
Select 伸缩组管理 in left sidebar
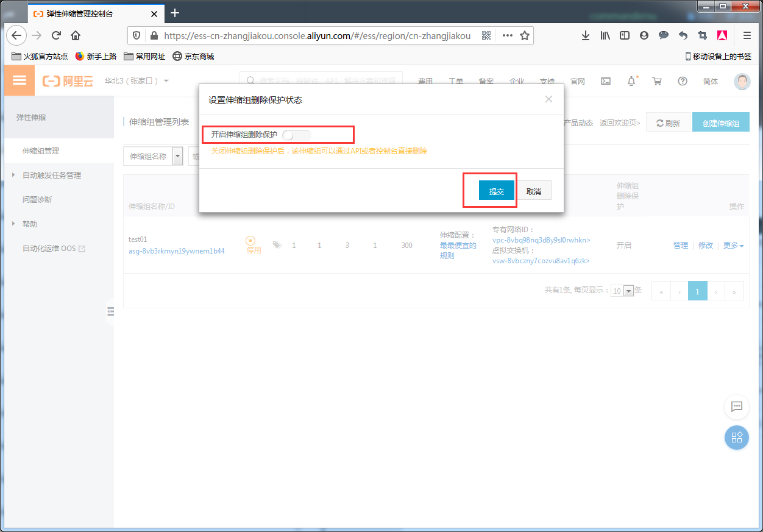click(41, 151)
